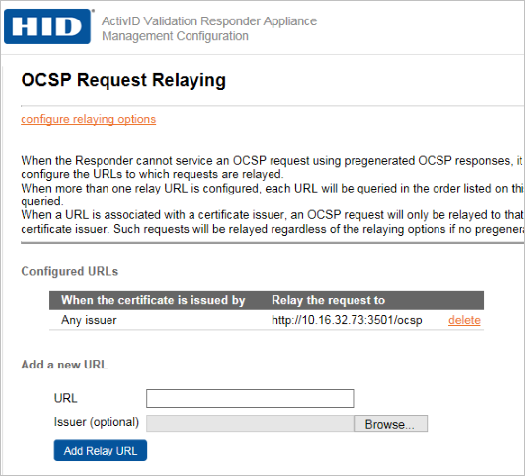Image resolution: width=525 pixels, height=476 pixels.
Task: Click the Management Configuration subtitle
Action: (175, 36)
